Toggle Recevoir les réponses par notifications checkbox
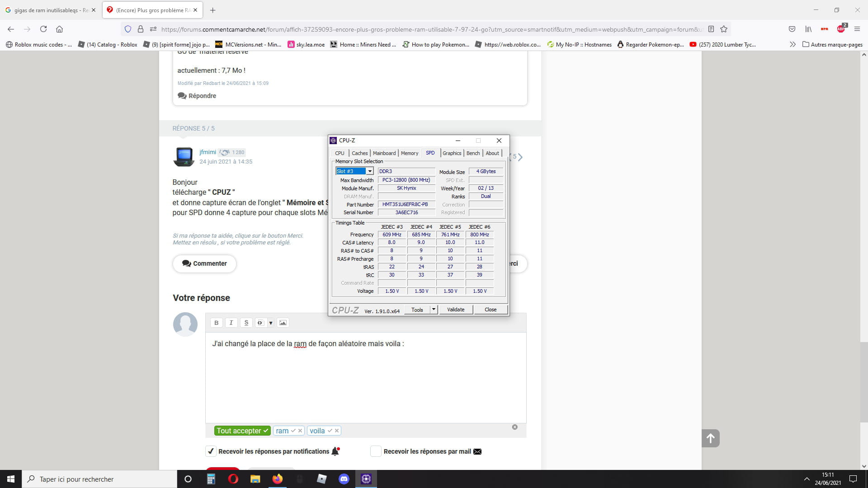 (x=211, y=451)
